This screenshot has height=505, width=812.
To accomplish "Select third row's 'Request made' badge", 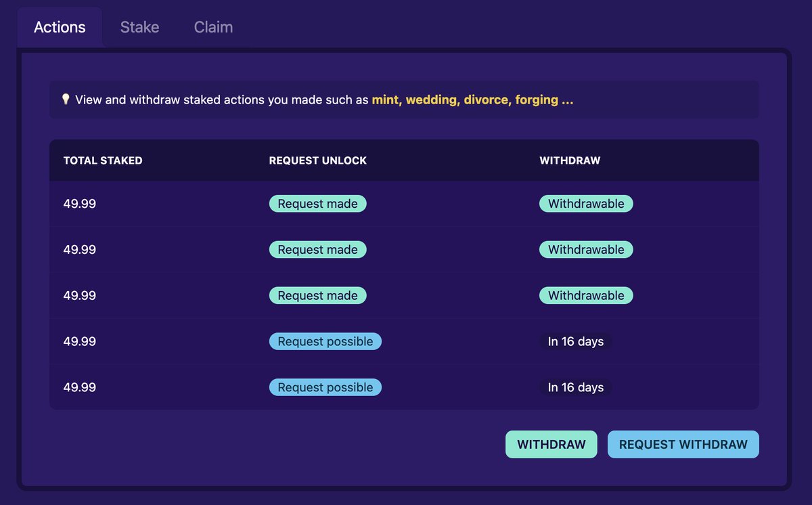I will pos(318,296).
